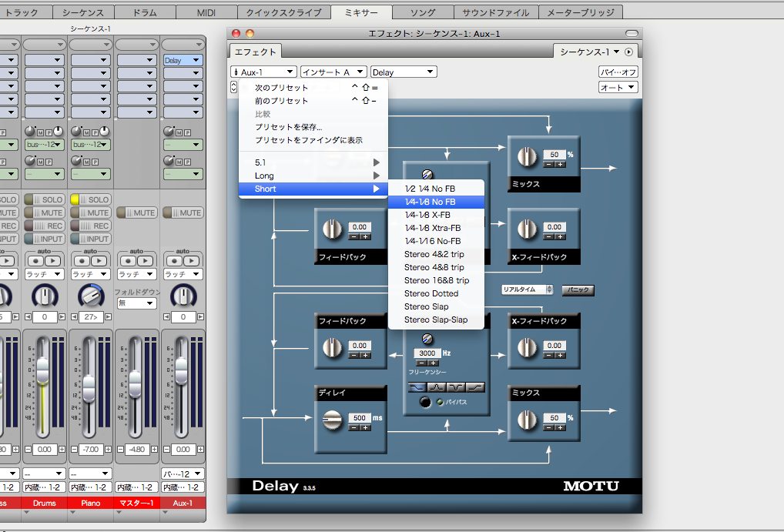Mute the Drums channel
Viewport: 784px width, 532px height.
point(43,212)
